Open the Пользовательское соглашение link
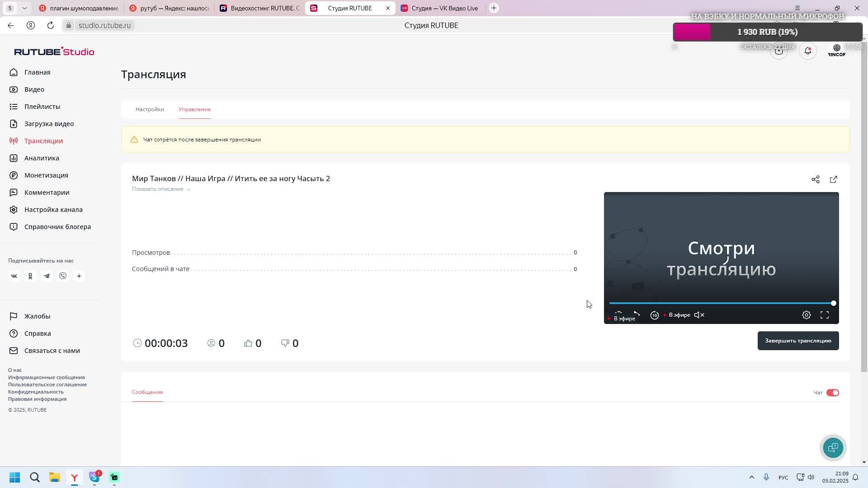The width and height of the screenshot is (868, 488). pyautogui.click(x=47, y=385)
